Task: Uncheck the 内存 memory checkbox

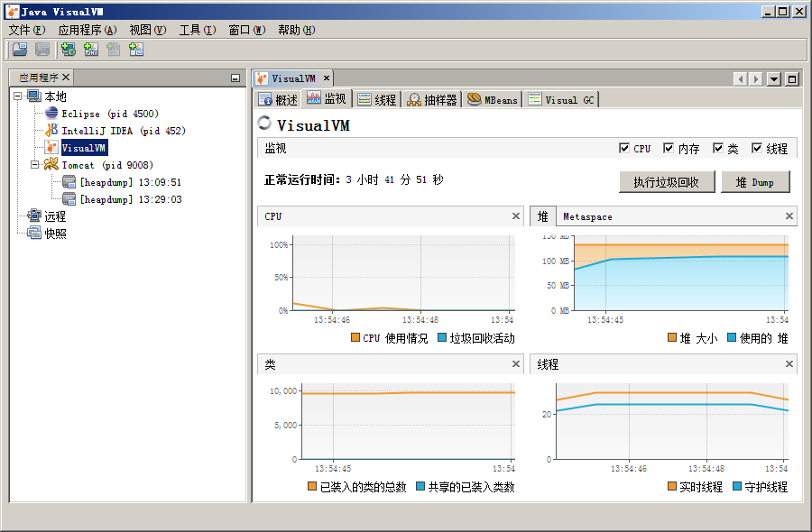Action: (x=669, y=148)
